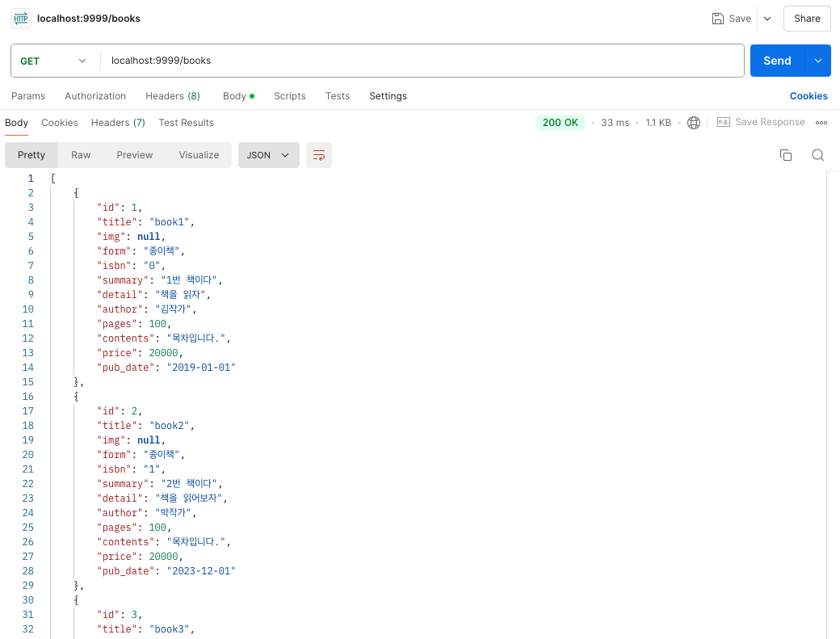
Task: Open the Authorization tab
Action: pyautogui.click(x=95, y=96)
